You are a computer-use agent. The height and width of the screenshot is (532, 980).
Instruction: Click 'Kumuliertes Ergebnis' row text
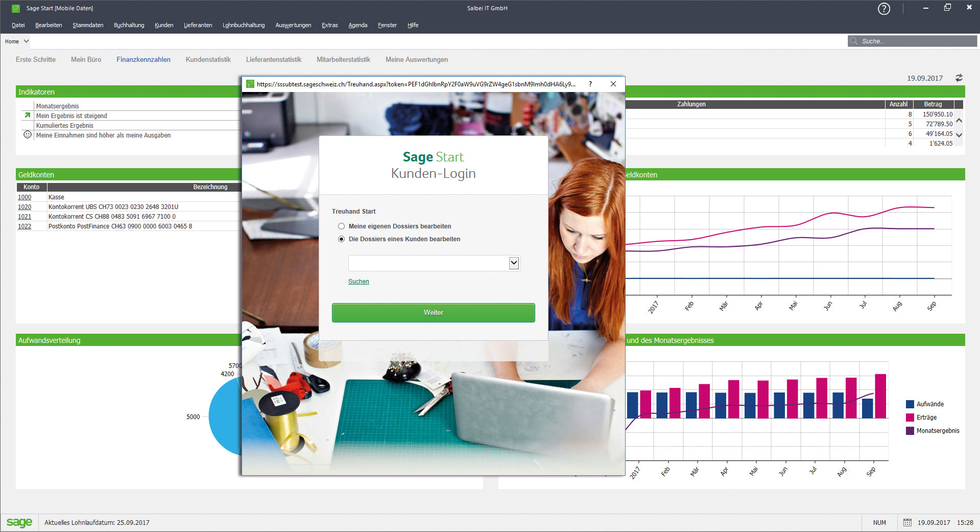pos(65,126)
